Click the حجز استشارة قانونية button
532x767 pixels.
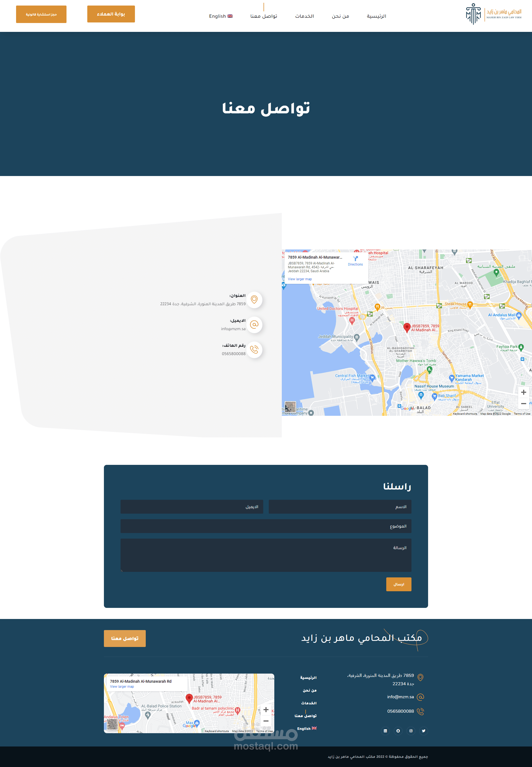click(41, 14)
